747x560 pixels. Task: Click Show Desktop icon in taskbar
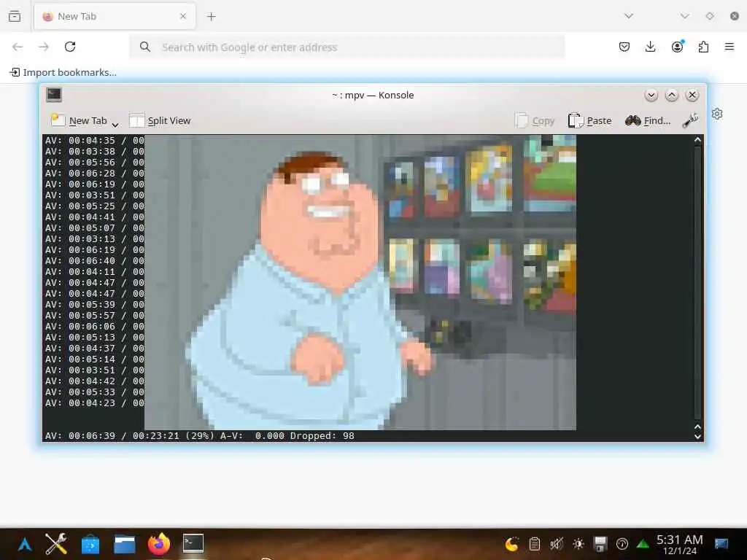coord(721,544)
